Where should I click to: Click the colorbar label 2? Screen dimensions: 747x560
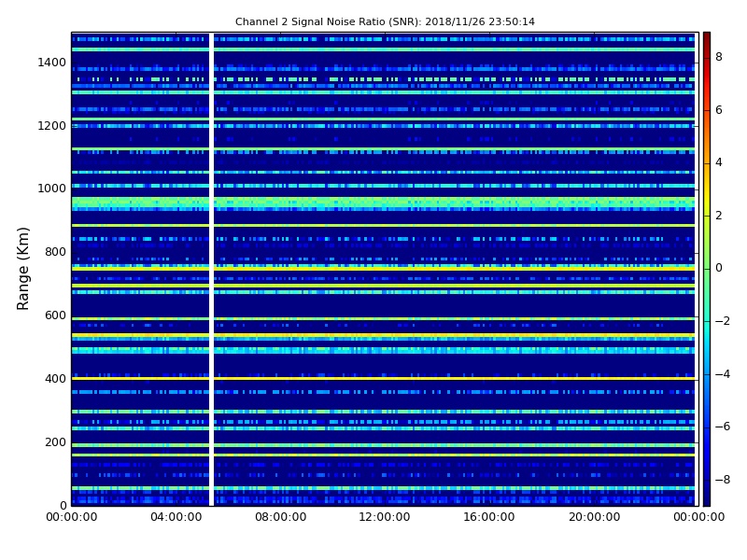coord(719,216)
